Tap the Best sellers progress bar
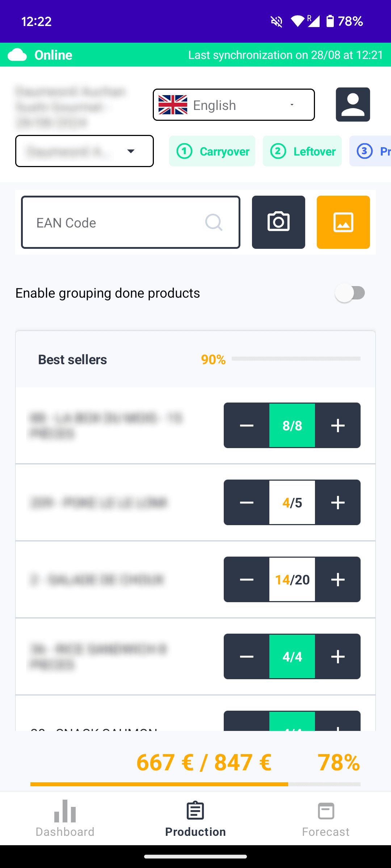 click(296, 359)
